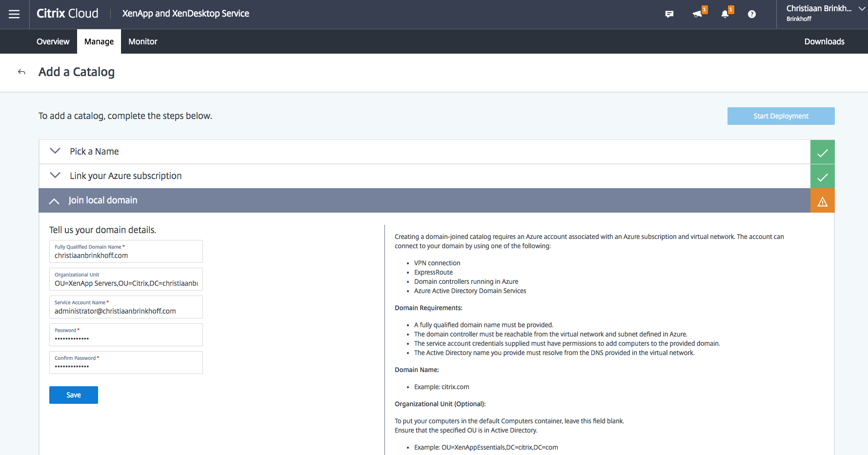Focus the Password field
Image resolution: width=868 pixels, height=455 pixels.
coord(126,335)
